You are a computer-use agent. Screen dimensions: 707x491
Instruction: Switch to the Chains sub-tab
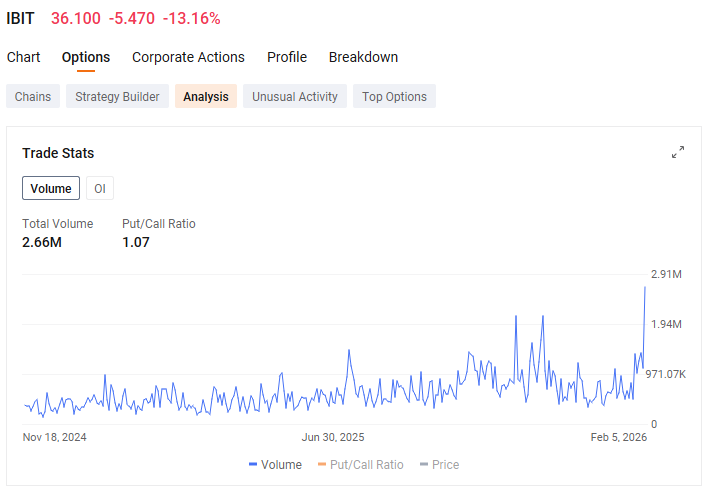point(33,96)
